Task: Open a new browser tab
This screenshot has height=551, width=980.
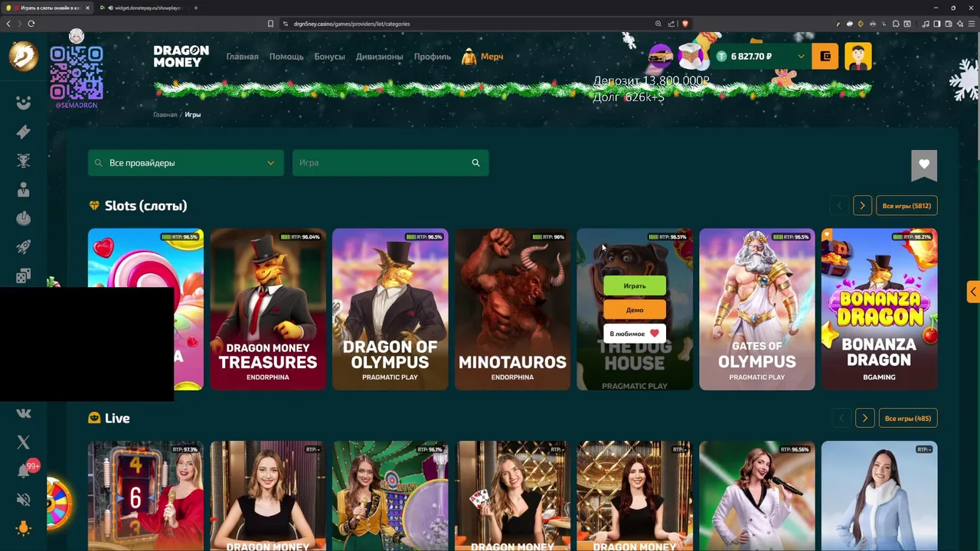Action: tap(196, 8)
